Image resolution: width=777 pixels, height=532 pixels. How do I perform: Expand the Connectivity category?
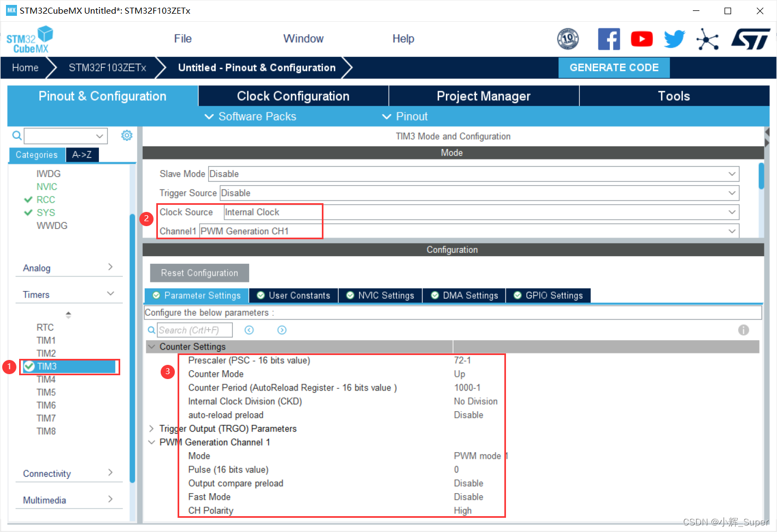[x=68, y=474]
